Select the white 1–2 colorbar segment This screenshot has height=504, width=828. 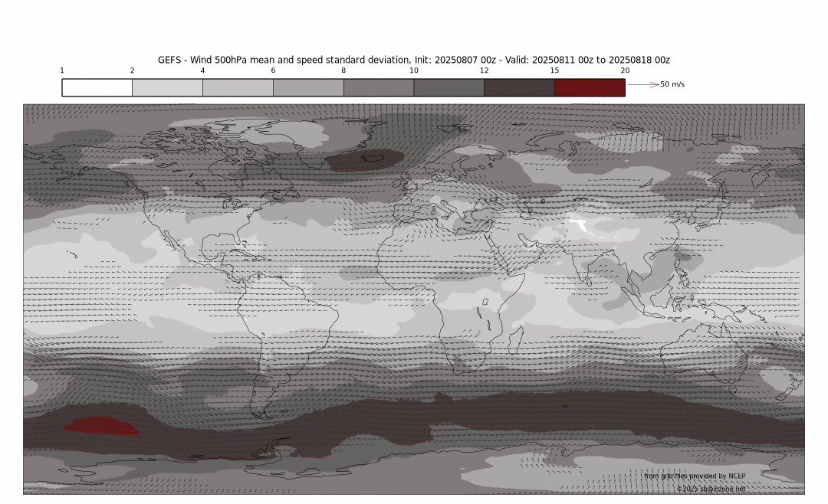tap(97, 87)
